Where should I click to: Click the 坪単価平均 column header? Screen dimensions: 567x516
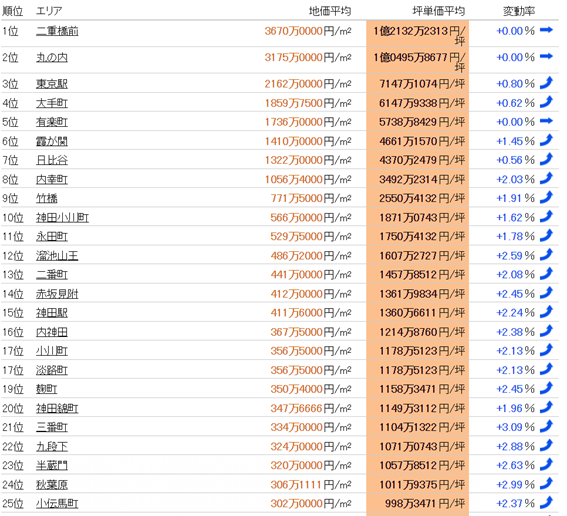click(x=439, y=11)
